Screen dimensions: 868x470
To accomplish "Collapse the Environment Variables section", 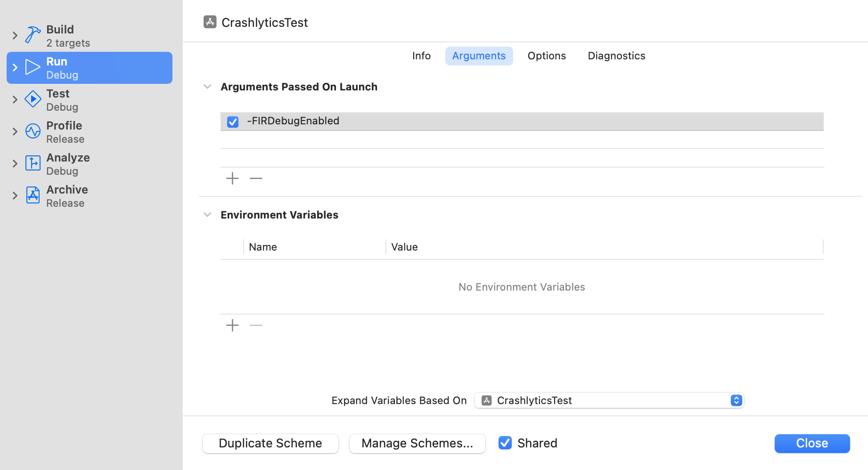I will (207, 215).
